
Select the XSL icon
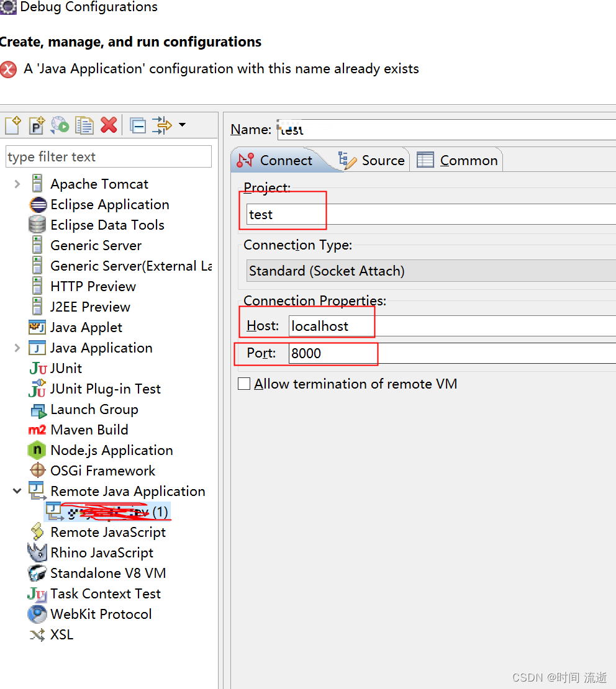[37, 634]
